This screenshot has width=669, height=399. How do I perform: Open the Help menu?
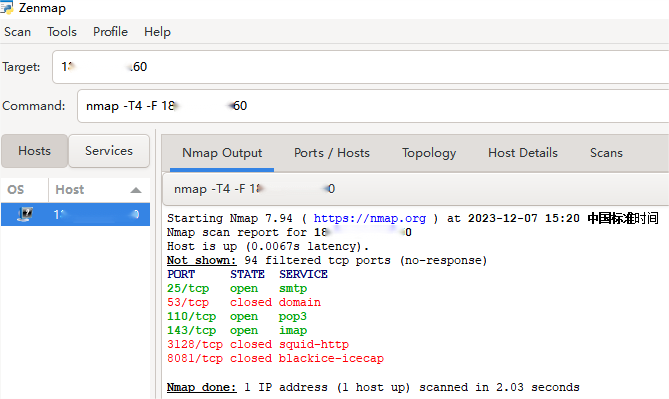tap(157, 32)
